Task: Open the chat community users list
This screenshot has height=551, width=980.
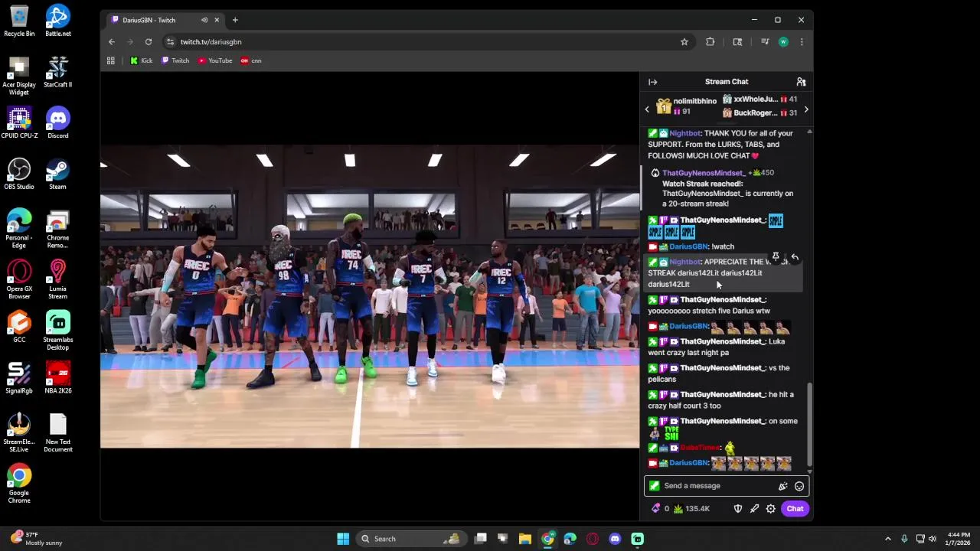Action: pyautogui.click(x=801, y=82)
